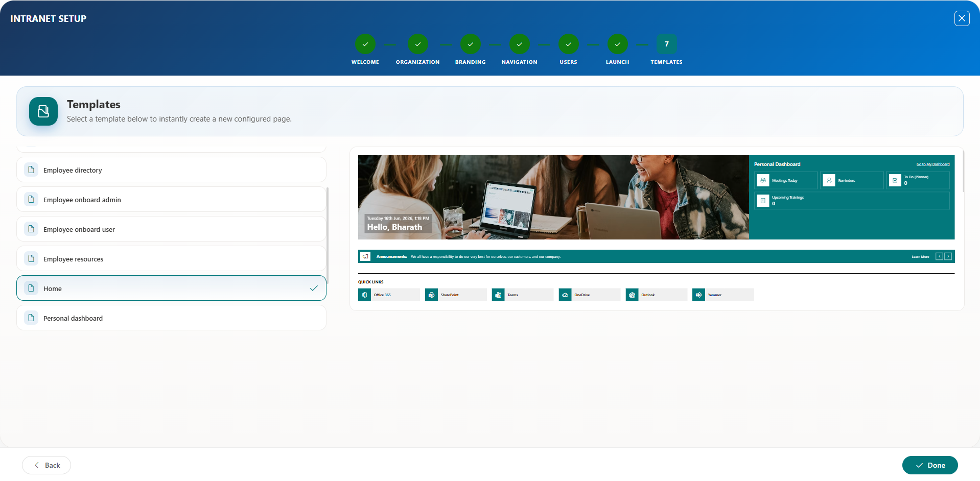Go to the Organization step circle

417,44
